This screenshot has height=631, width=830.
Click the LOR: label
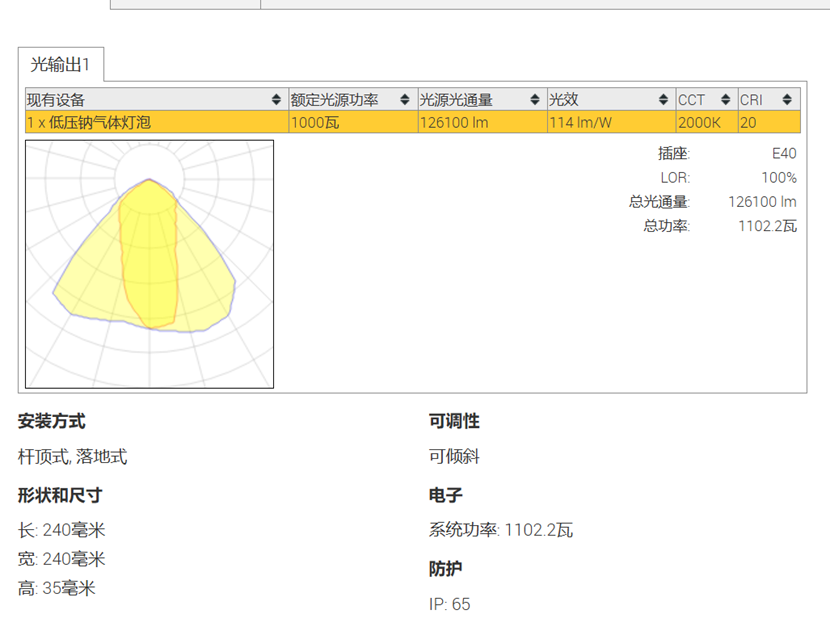click(675, 177)
